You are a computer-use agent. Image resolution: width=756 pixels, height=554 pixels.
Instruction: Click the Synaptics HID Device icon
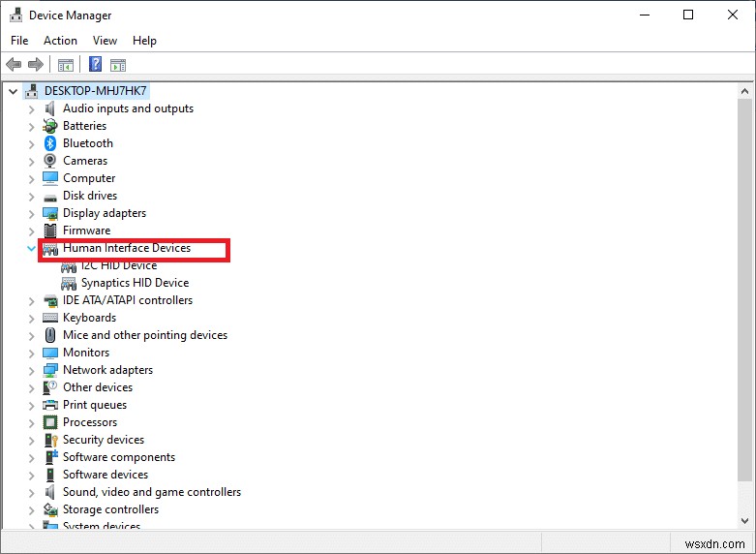pyautogui.click(x=69, y=283)
